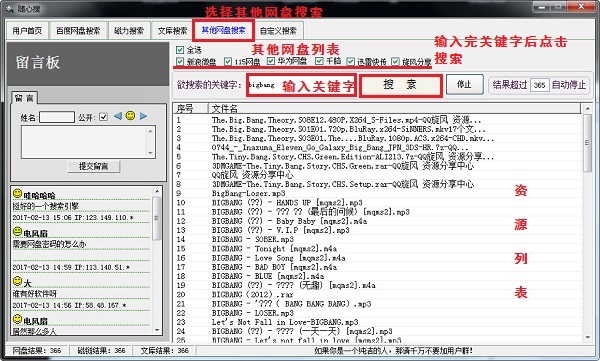
Task: Select the 文库搜索 tab
Action: 173,31
